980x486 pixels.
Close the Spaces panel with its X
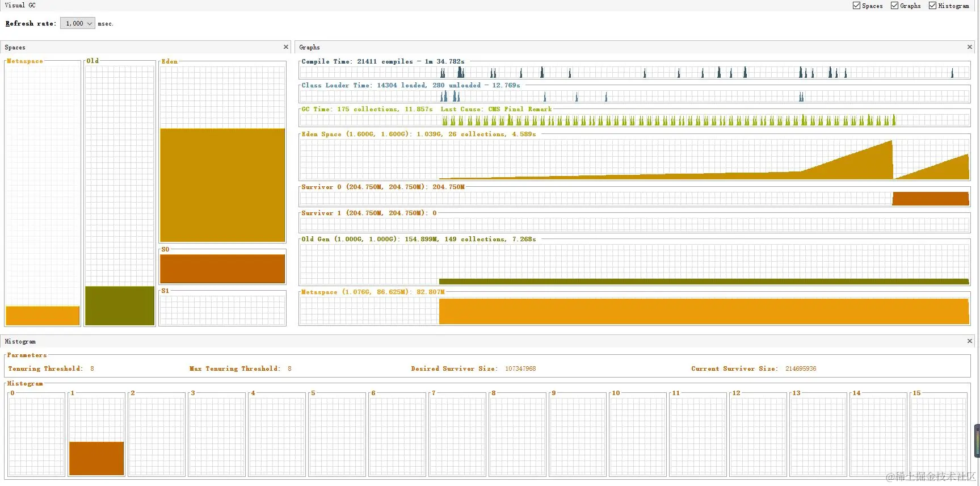point(286,47)
